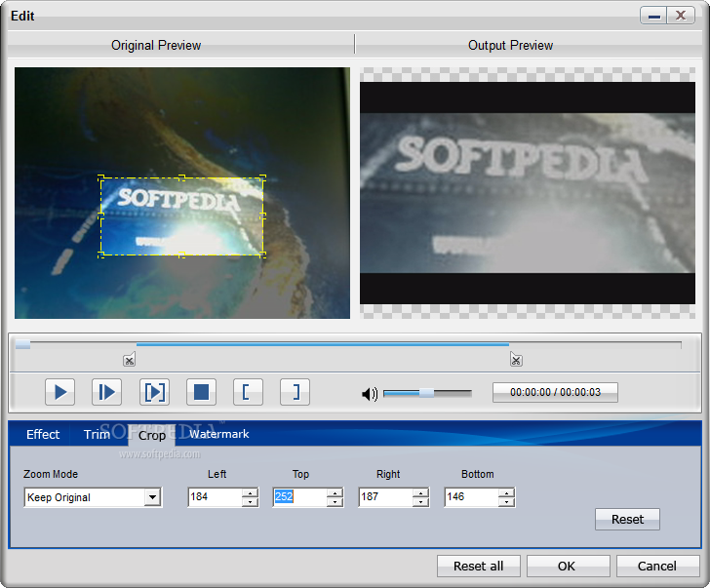Image resolution: width=710 pixels, height=588 pixels.
Task: Switch to the Effect tab
Action: (x=43, y=435)
